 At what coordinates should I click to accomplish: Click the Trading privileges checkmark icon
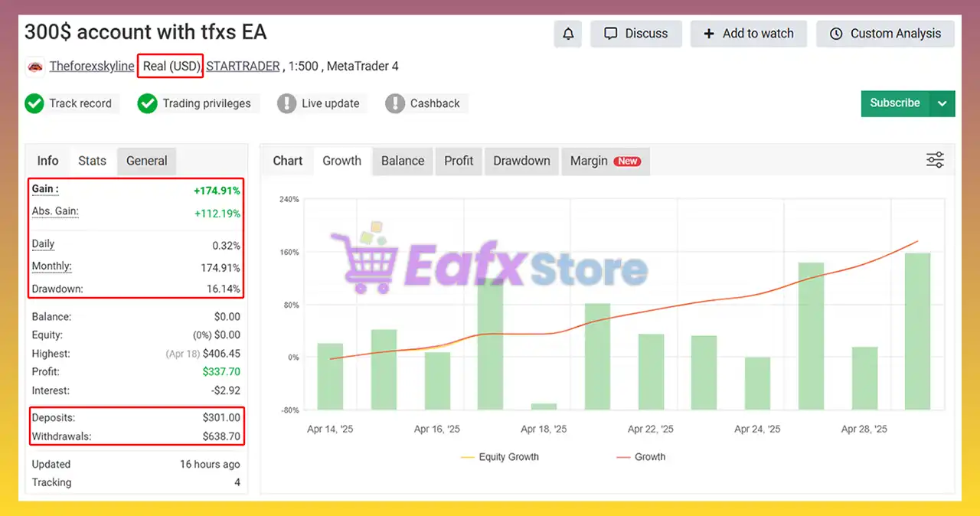[147, 103]
